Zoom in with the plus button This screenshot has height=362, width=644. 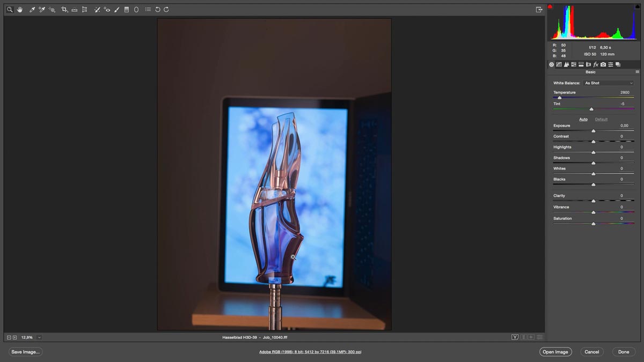pyautogui.click(x=15, y=337)
